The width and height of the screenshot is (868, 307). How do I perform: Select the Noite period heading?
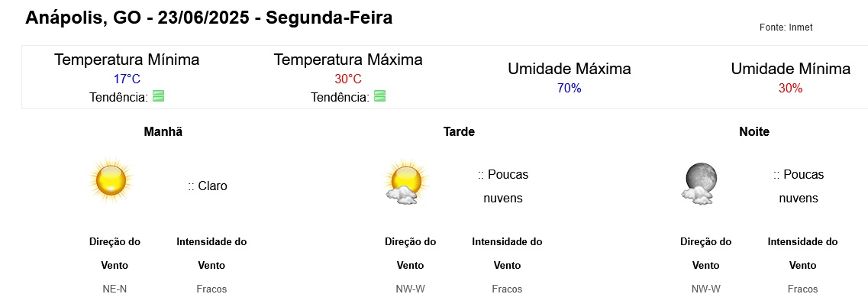(754, 132)
